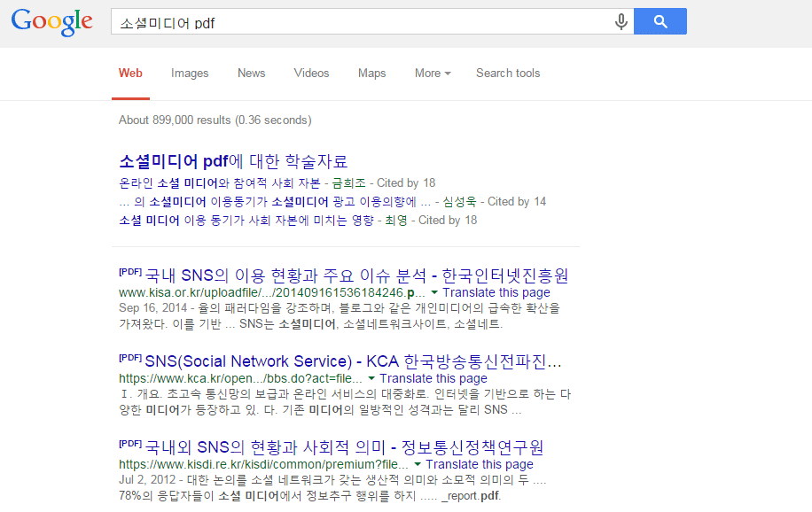The image size is (812, 512).
Task: Click the https://www.kisdi.re.kr URL text
Action: (x=263, y=464)
